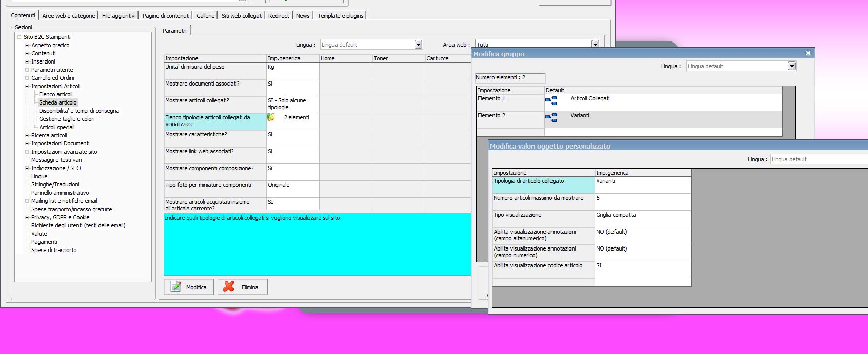
Task: Select Gestione taglie e colori
Action: pos(67,119)
